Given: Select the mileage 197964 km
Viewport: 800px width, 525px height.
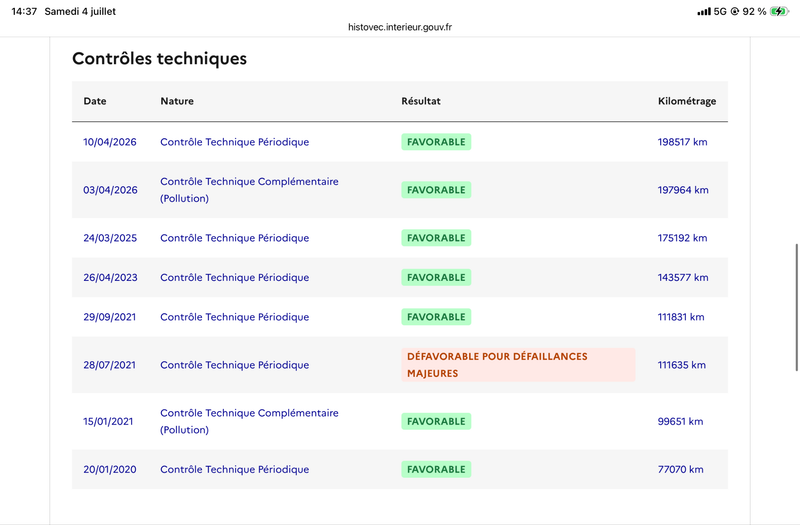Looking at the screenshot, I should point(683,190).
